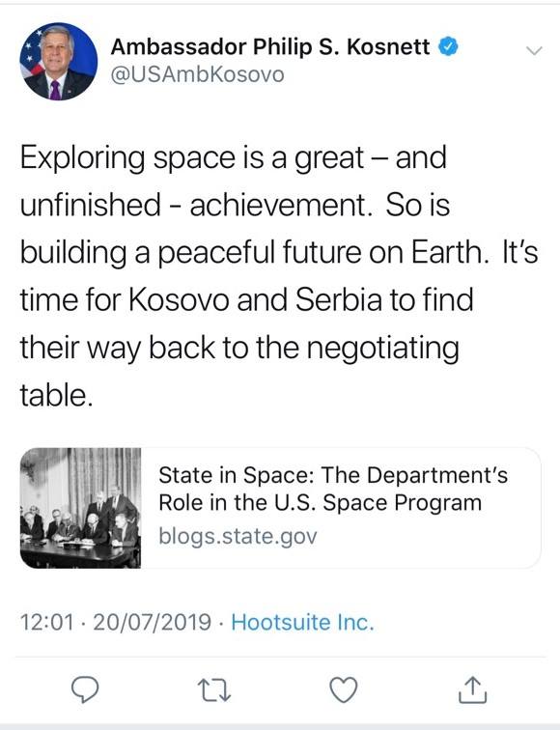Image resolution: width=560 pixels, height=730 pixels.
Task: Open the reply speech bubble icon
Action: 84,689
